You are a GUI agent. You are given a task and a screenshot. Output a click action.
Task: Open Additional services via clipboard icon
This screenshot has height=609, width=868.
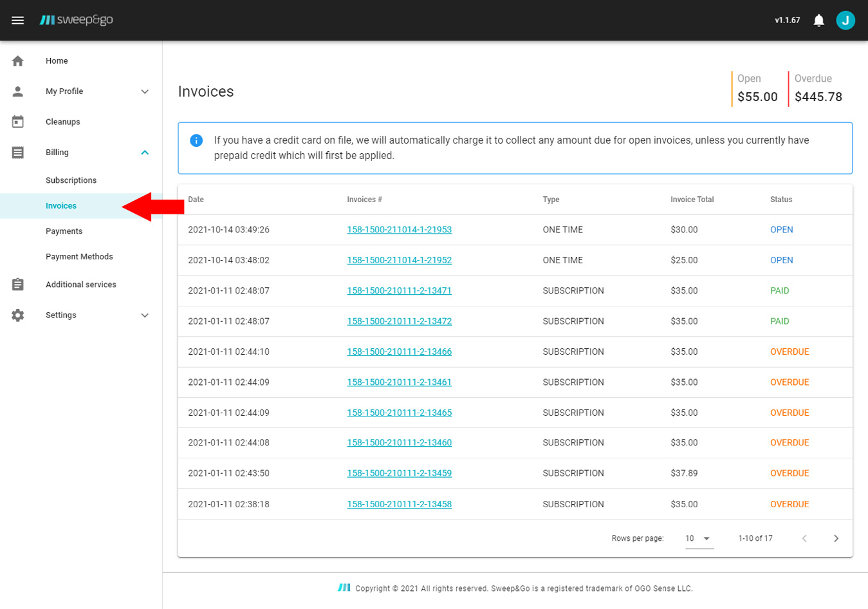(17, 283)
